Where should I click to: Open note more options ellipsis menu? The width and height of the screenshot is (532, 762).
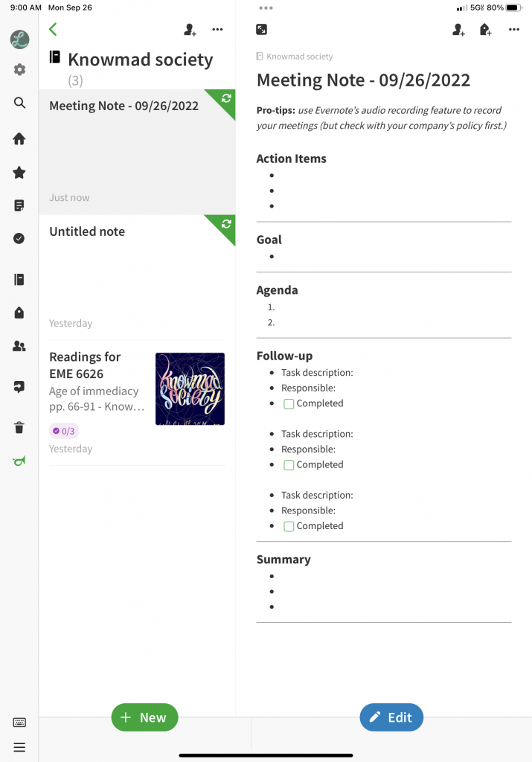[514, 30]
